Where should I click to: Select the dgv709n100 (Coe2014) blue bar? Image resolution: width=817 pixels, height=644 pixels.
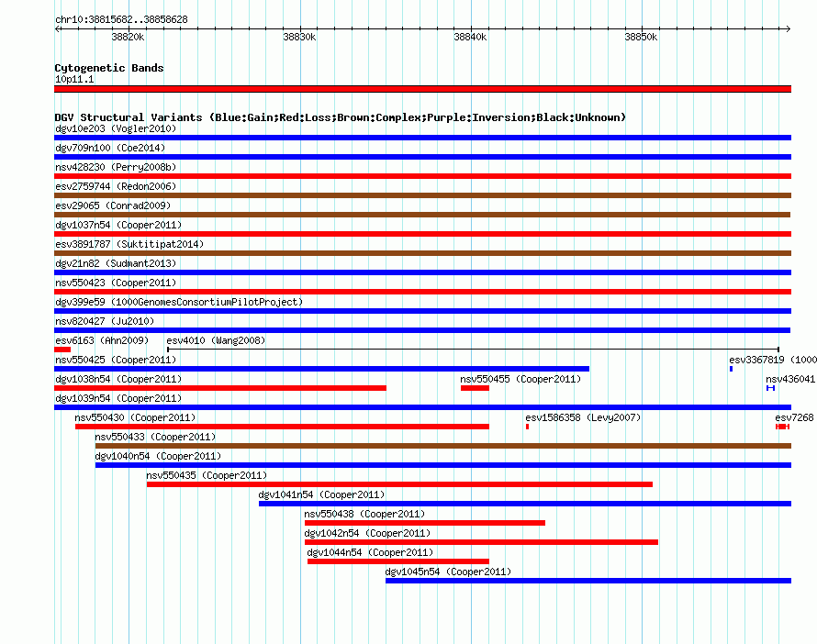pyautogui.click(x=422, y=157)
